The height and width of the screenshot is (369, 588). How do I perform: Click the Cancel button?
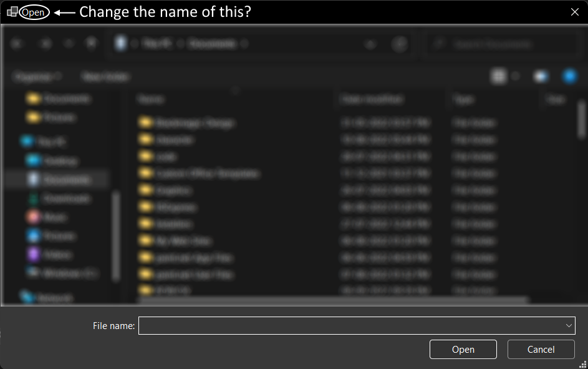[541, 349]
